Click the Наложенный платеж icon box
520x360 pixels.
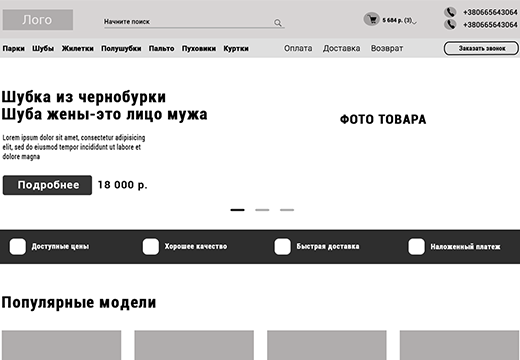pos(416,247)
